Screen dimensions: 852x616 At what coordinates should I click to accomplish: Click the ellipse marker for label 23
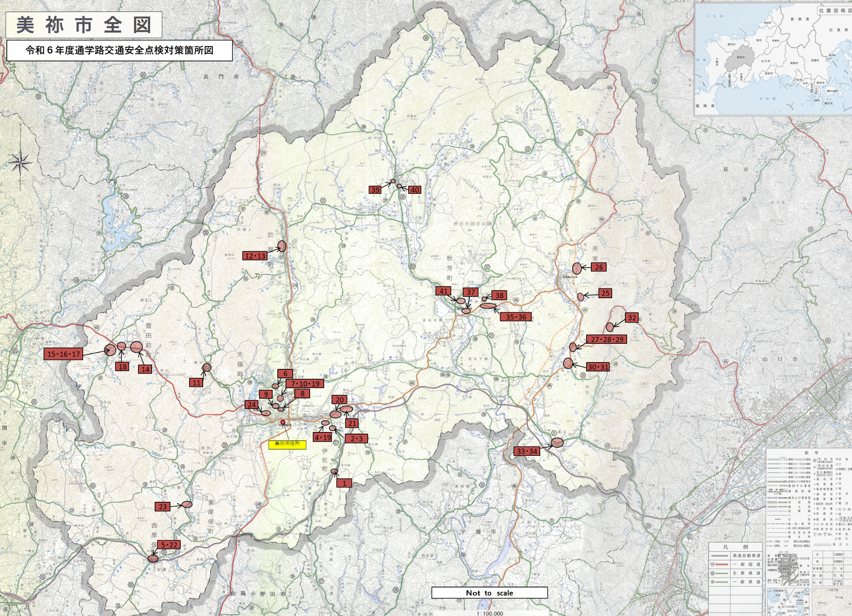point(187,504)
